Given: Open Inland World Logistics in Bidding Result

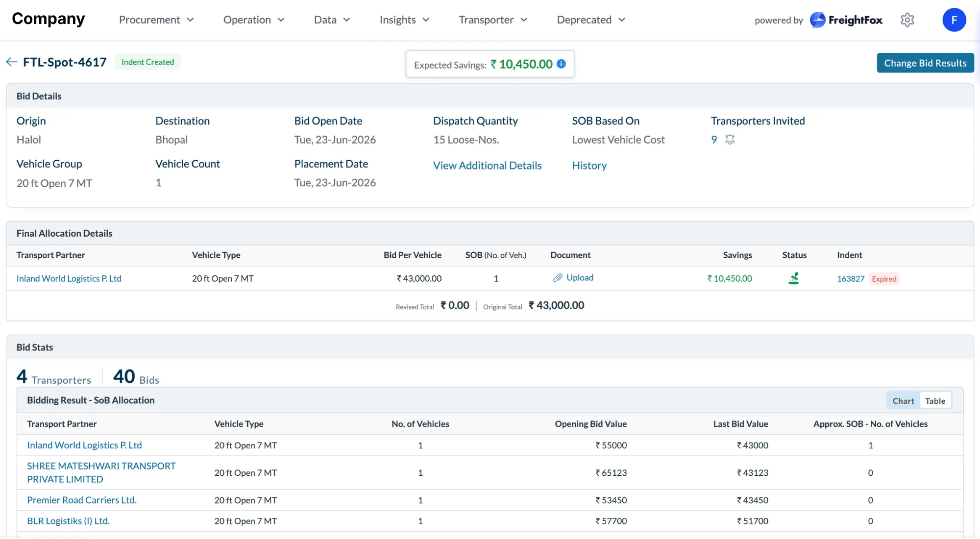Looking at the screenshot, I should 84,445.
